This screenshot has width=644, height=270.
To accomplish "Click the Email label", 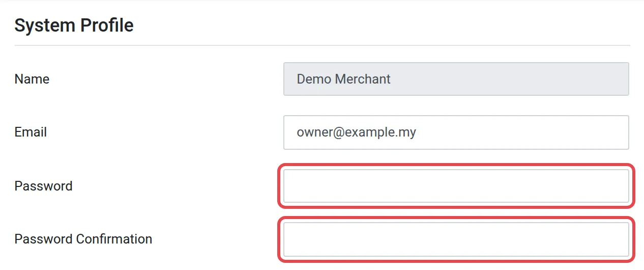I will (x=31, y=132).
